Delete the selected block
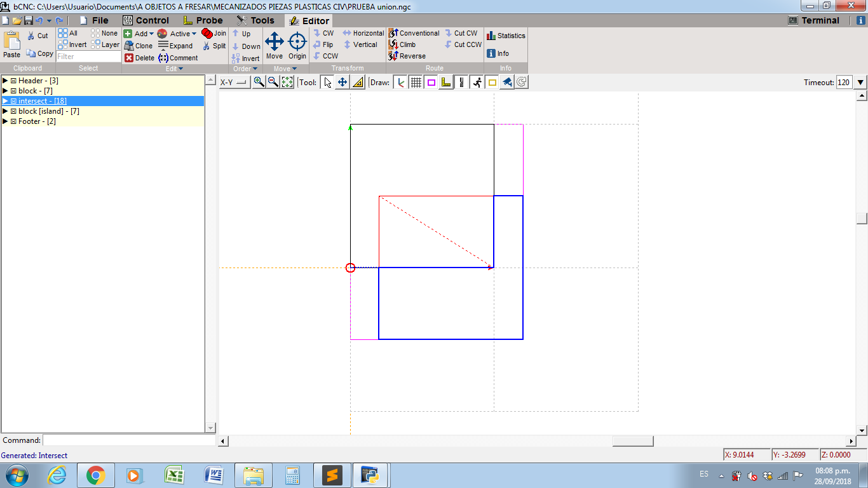This screenshot has width=868, height=488. click(x=139, y=58)
